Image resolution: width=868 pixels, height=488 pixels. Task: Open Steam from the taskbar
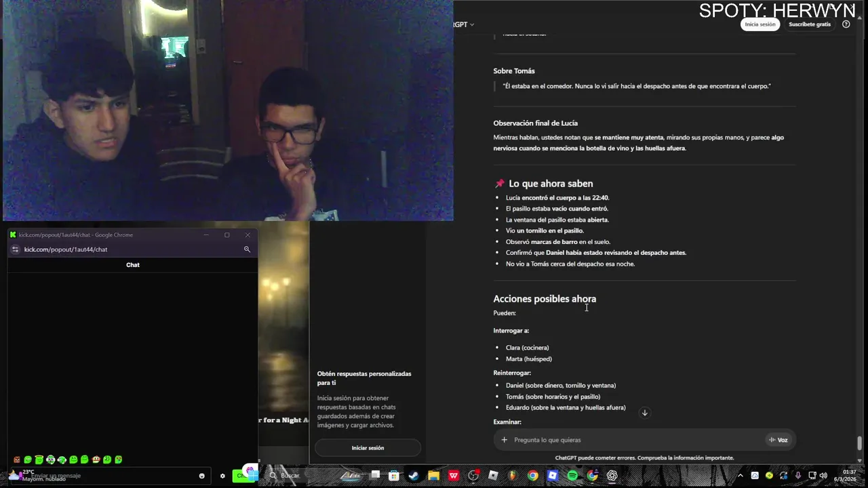(414, 476)
